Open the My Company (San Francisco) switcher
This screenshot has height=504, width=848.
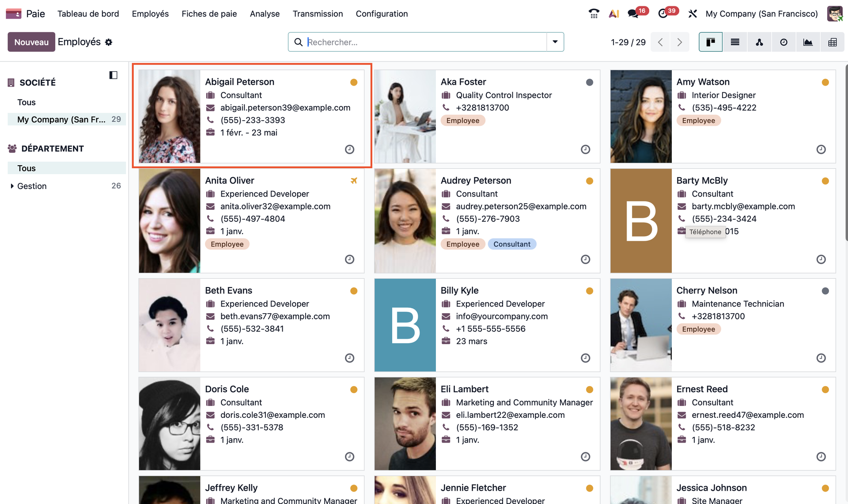coord(761,14)
